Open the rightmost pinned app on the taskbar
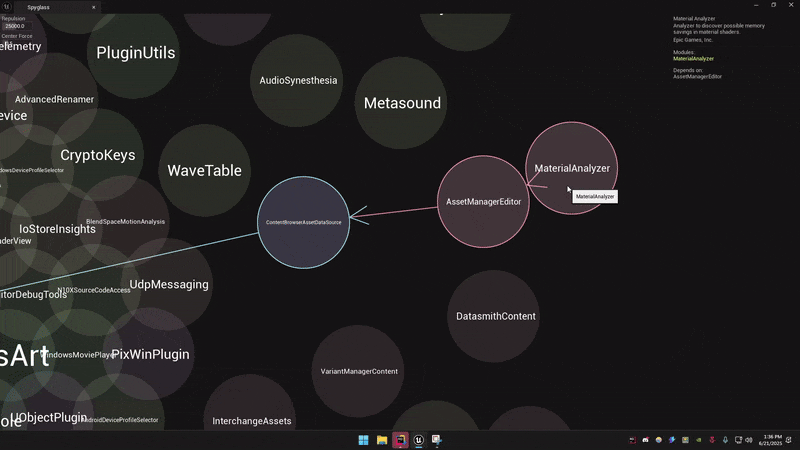This screenshot has width=800, height=450. click(x=437, y=440)
